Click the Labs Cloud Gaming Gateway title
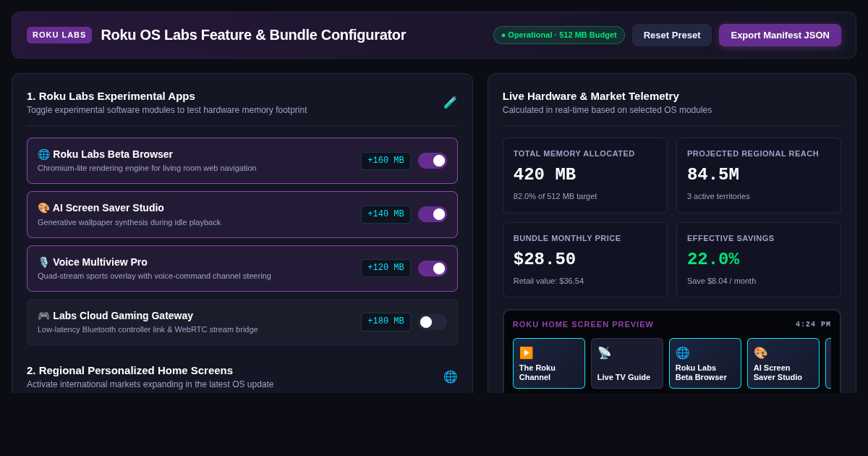This screenshot has height=456, width=868. coord(115,316)
